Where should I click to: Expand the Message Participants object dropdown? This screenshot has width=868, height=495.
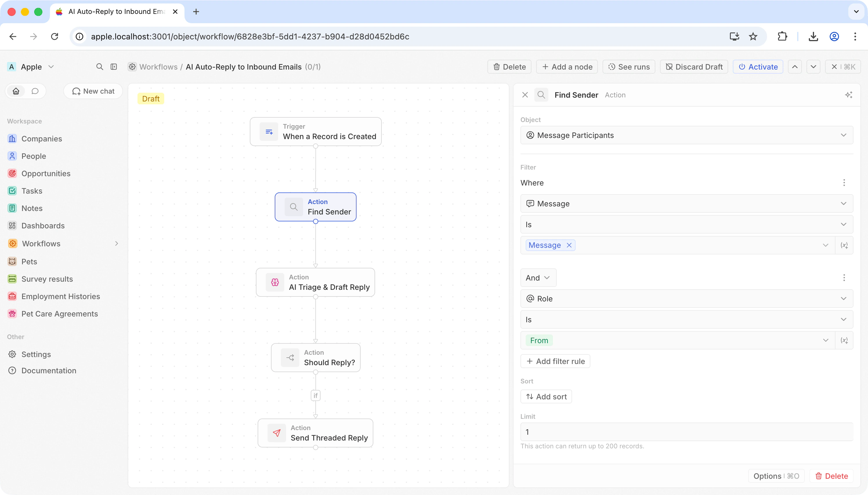pos(686,135)
